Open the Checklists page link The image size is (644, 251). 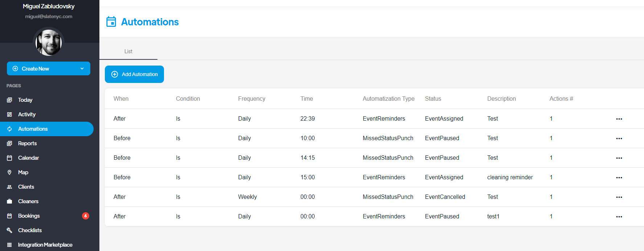(x=30, y=230)
